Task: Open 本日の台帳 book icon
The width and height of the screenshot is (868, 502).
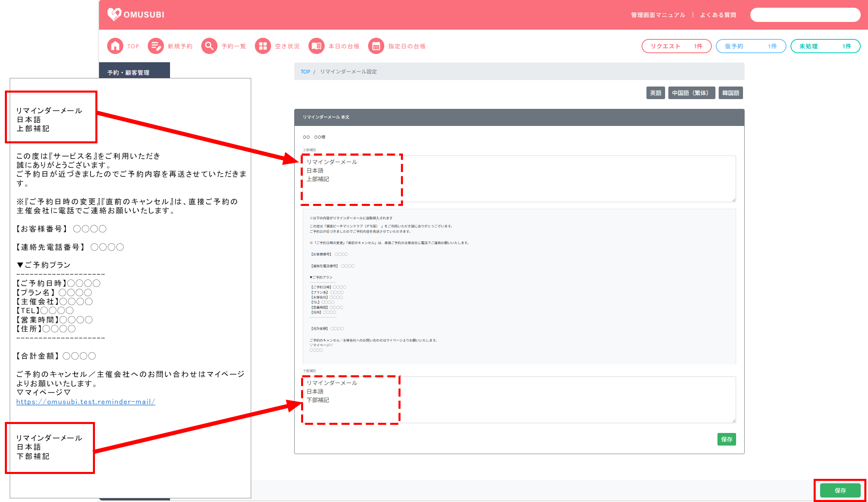Action: point(317,46)
